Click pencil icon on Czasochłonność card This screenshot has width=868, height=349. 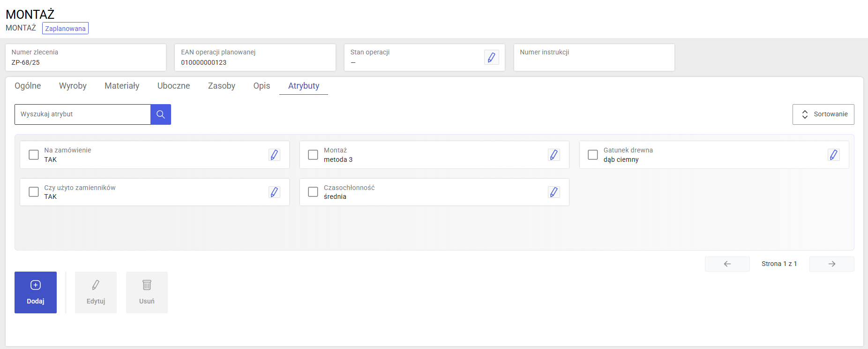click(x=554, y=192)
